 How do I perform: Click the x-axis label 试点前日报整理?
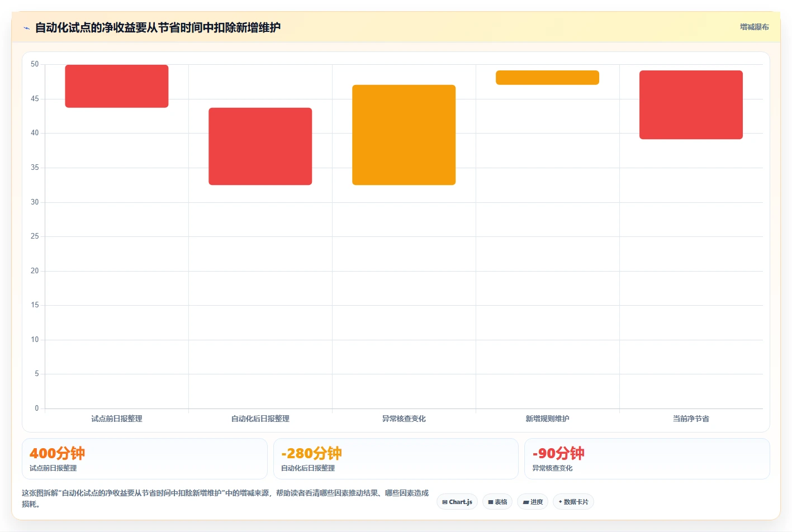117,419
